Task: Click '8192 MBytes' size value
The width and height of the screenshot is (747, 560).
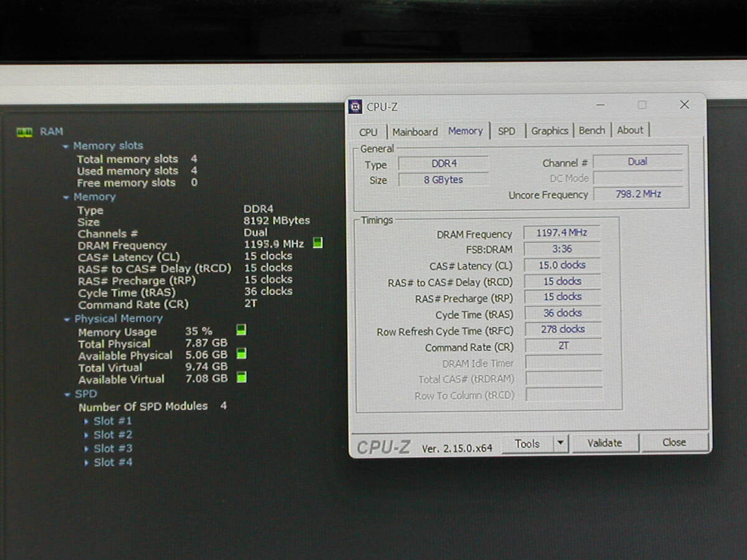Action: (x=276, y=220)
